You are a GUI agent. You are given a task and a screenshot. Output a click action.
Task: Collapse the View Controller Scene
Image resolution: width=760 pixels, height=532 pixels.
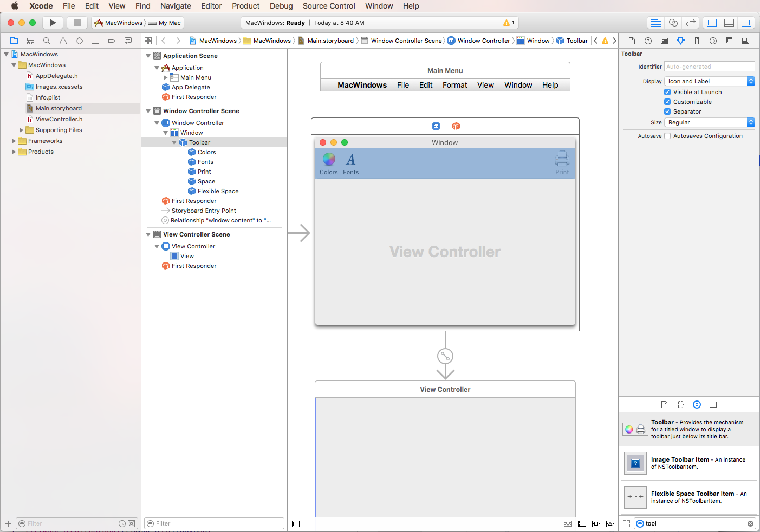[x=147, y=234]
